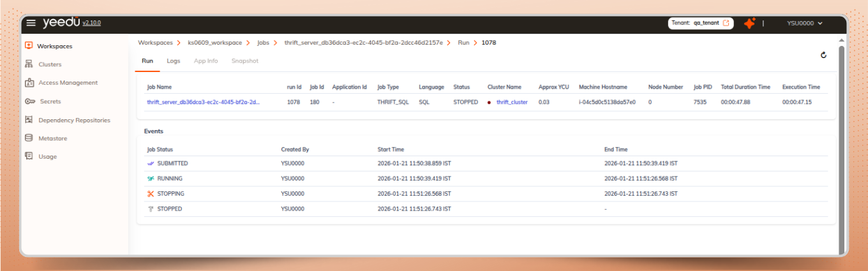Viewport: 868px width, 271px height.
Task: Click the RUNNING status label
Action: tap(170, 179)
